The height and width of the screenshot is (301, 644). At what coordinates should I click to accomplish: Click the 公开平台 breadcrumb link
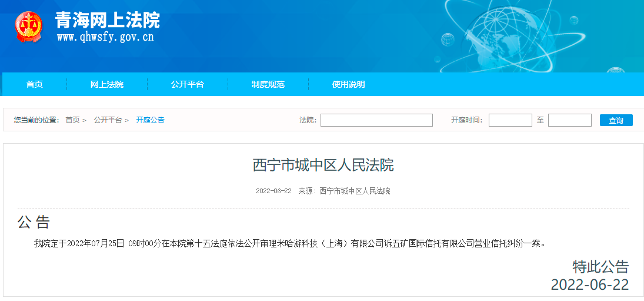coord(108,120)
